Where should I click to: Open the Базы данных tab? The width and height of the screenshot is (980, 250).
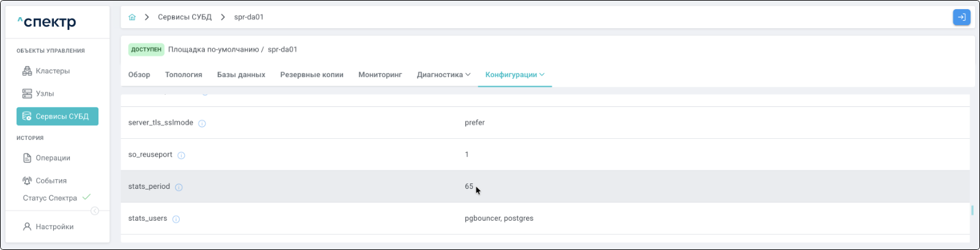tap(241, 75)
